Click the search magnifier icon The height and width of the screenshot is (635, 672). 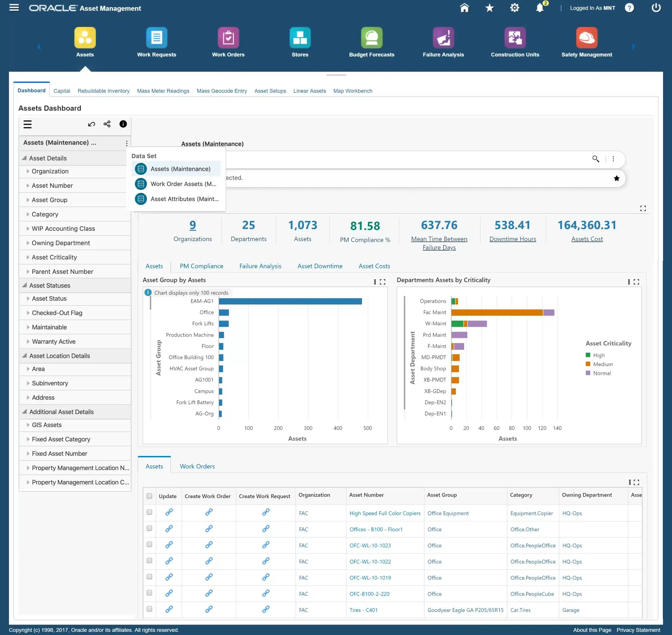[x=596, y=159]
